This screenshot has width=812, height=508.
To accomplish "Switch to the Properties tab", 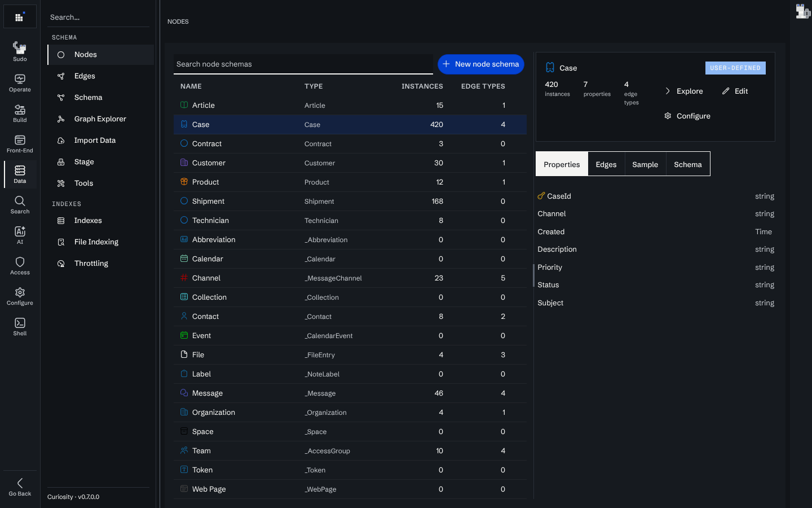I will (562, 164).
